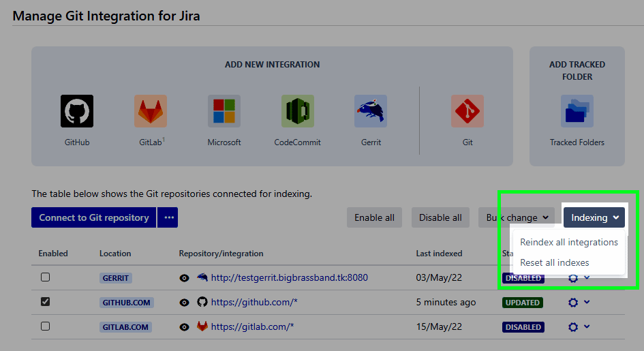This screenshot has width=644, height=351.
Task: Expand actions chevron for Gerrit row
Action: tap(587, 277)
